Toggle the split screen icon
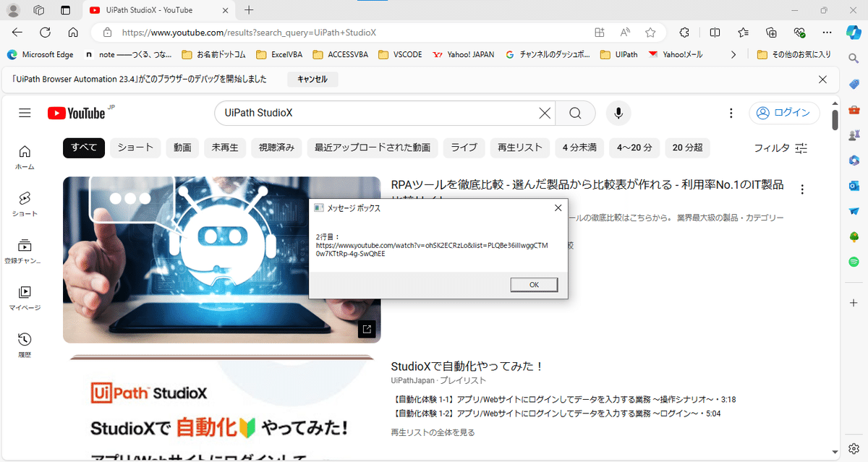Viewport: 868px width, 462px height. tap(715, 33)
